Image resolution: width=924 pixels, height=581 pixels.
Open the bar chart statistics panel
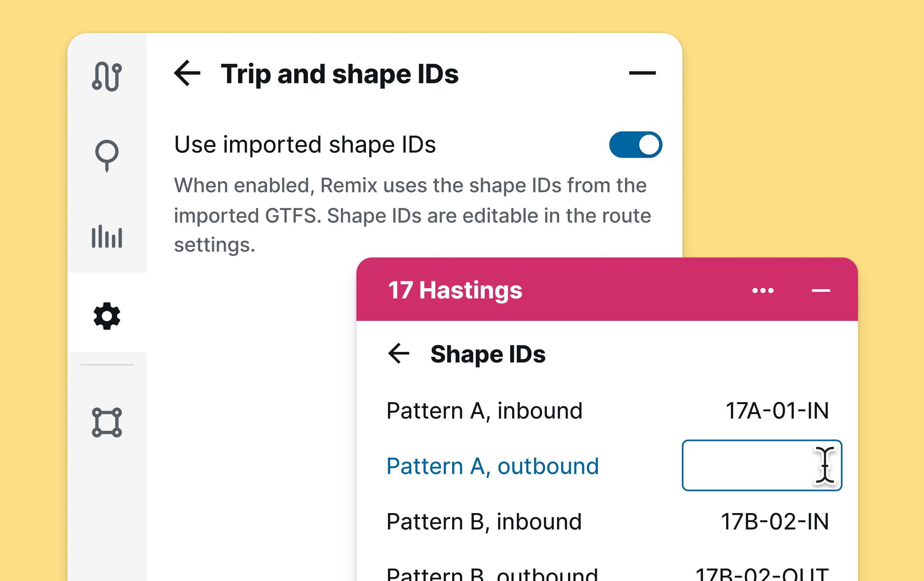pyautogui.click(x=108, y=237)
